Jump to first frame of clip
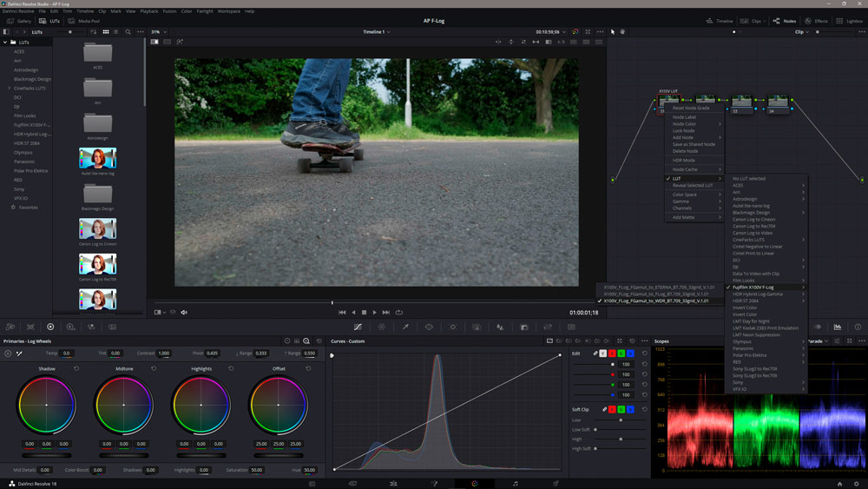The image size is (868, 489). click(x=342, y=313)
